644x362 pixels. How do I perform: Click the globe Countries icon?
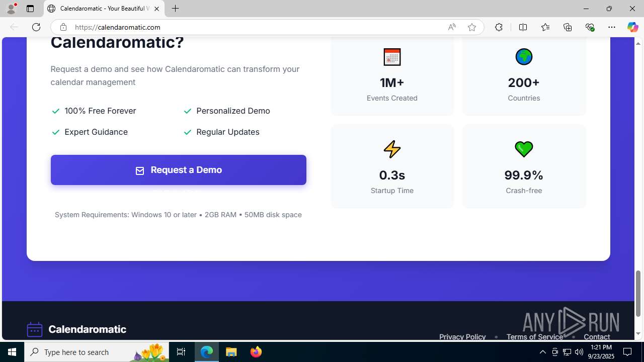[524, 57]
